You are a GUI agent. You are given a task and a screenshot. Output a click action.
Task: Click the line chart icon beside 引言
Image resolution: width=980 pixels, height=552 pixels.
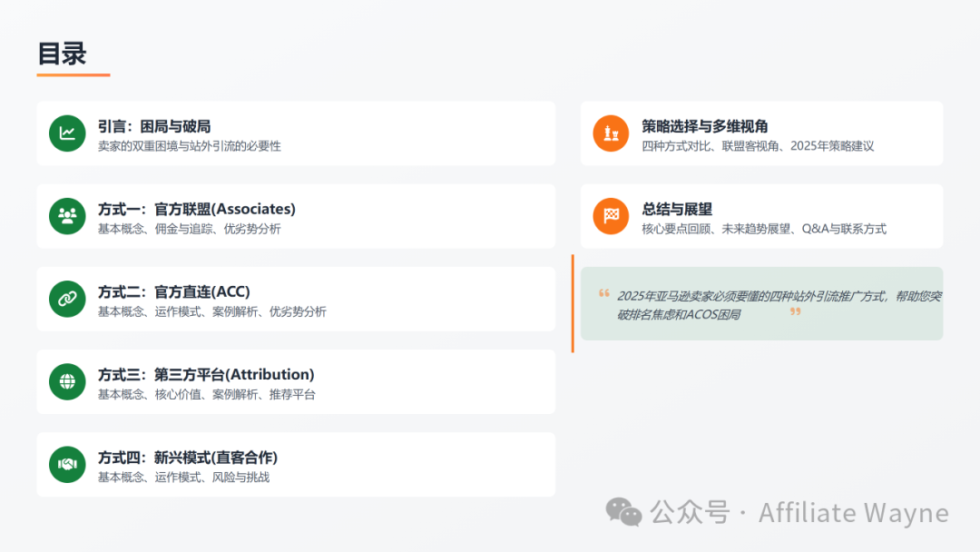[67, 133]
